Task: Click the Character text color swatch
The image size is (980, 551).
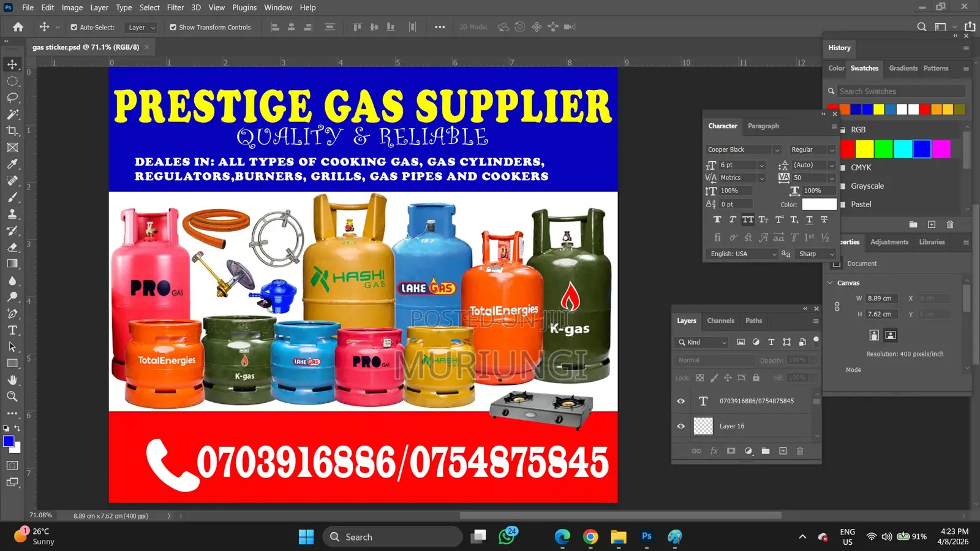Action: [x=819, y=205]
